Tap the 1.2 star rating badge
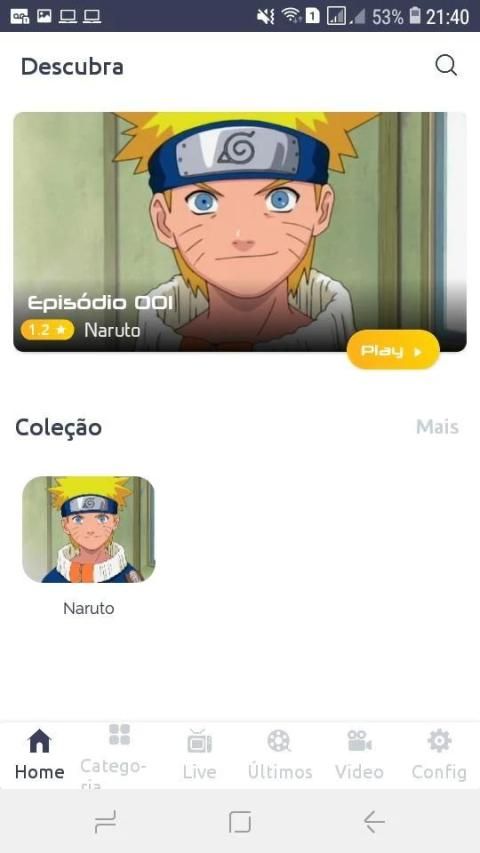480x853 pixels. tap(47, 330)
